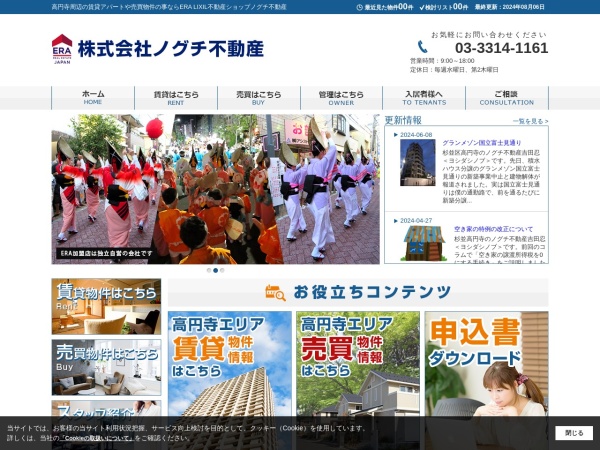Click the phone handset icon
The image size is (600, 450).
coord(422,47)
